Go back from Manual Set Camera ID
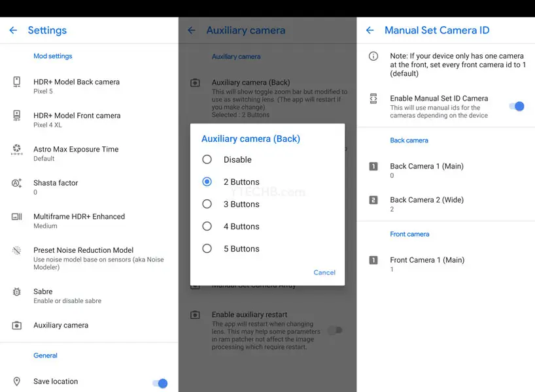The image size is (535, 392). point(370,31)
